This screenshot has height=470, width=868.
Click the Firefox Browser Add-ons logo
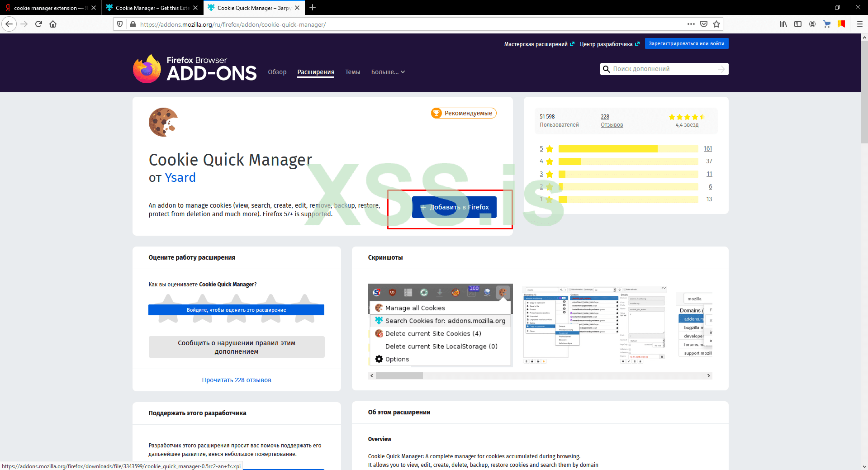195,69
